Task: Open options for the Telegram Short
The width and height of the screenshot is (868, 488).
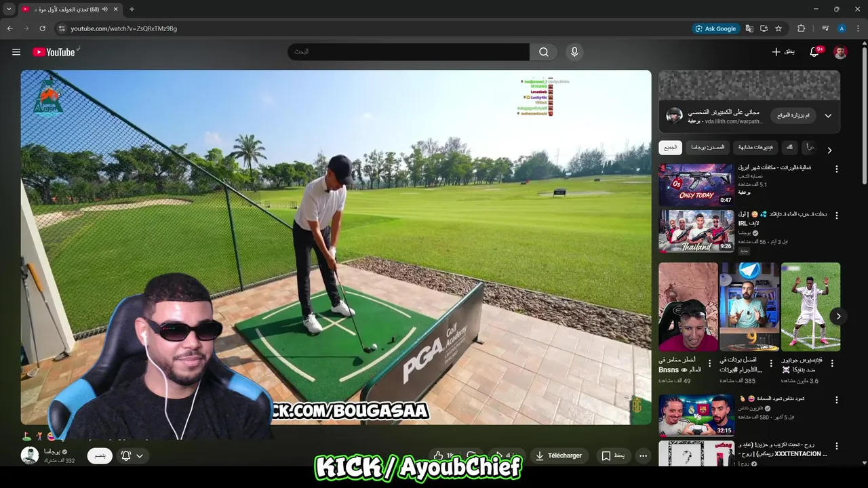Action: [x=771, y=363]
